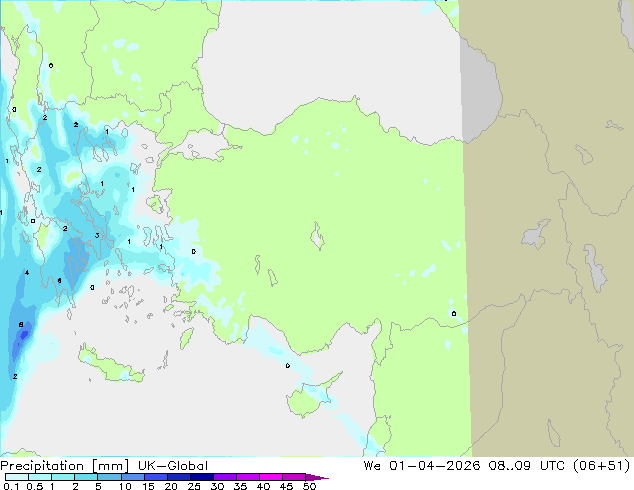Click the legend tick label '0.5'

point(34,486)
